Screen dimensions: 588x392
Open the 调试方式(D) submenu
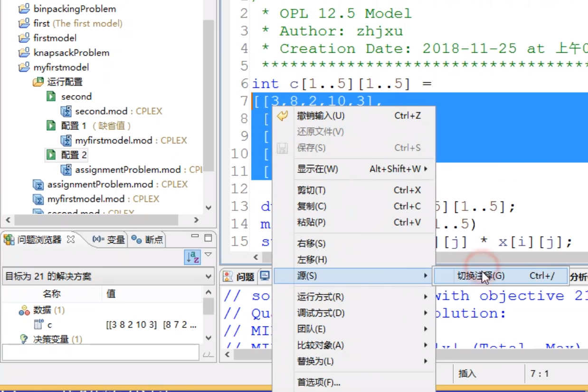pyautogui.click(x=354, y=313)
